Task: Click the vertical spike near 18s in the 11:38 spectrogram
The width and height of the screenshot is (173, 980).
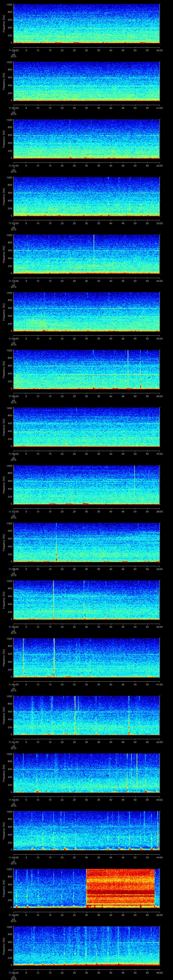Action: click(56, 542)
